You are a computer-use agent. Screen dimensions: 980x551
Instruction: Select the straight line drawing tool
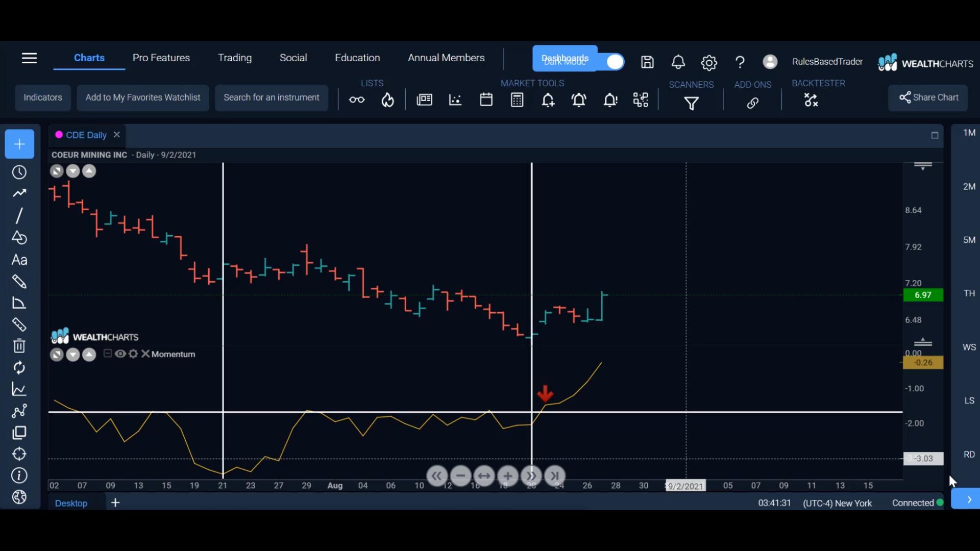[19, 216]
